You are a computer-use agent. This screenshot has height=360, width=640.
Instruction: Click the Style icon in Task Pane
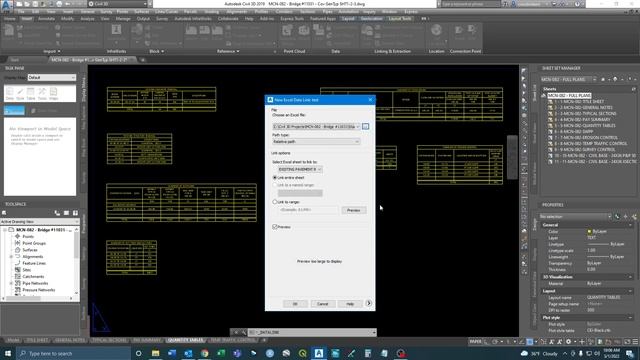pos(20,93)
